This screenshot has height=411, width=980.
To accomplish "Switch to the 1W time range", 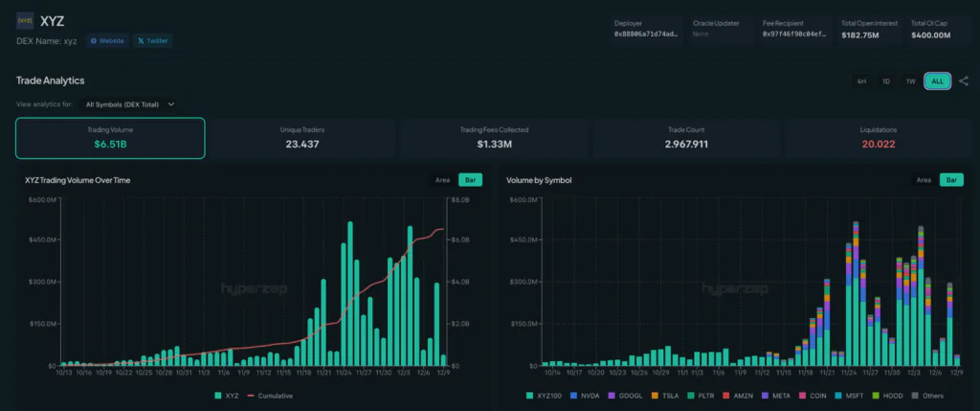I will click(911, 81).
